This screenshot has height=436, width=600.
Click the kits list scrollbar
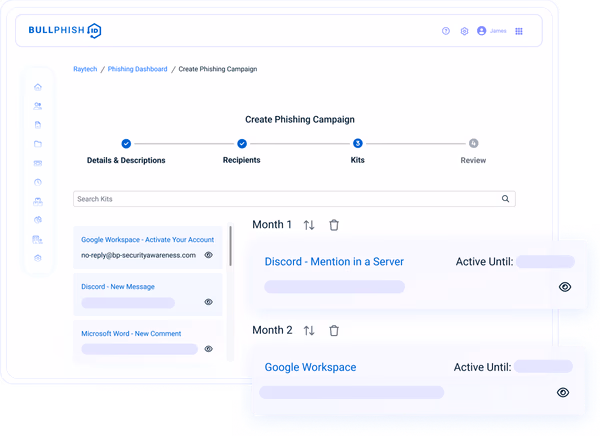(230, 246)
